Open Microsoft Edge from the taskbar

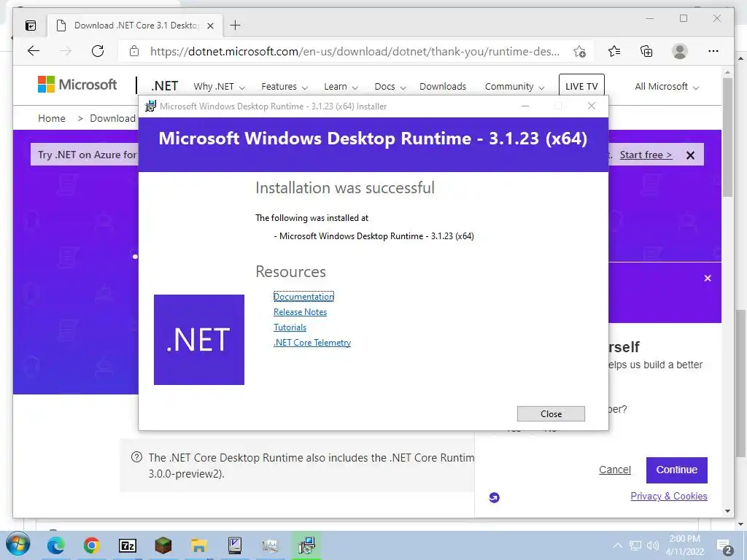pyautogui.click(x=56, y=545)
